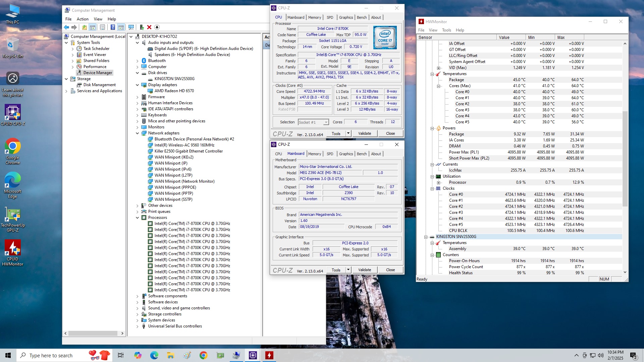Collapse the Processors node in Device Manager
644x362 pixels.
coord(137,218)
